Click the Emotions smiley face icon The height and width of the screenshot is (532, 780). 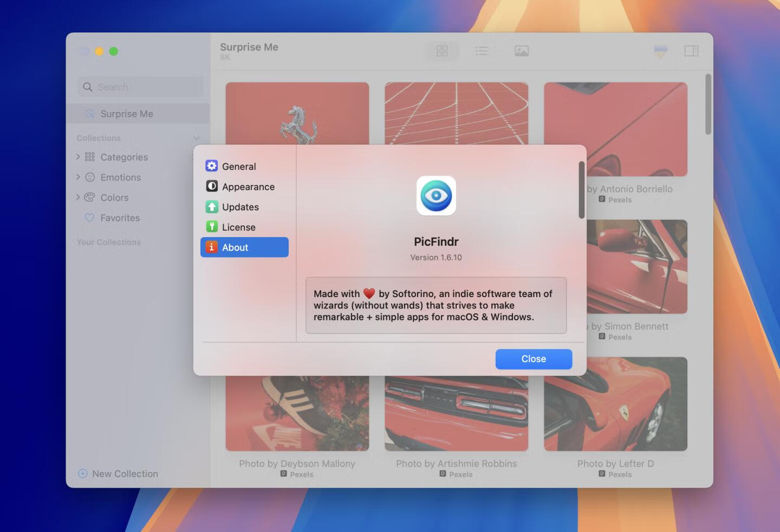click(90, 177)
